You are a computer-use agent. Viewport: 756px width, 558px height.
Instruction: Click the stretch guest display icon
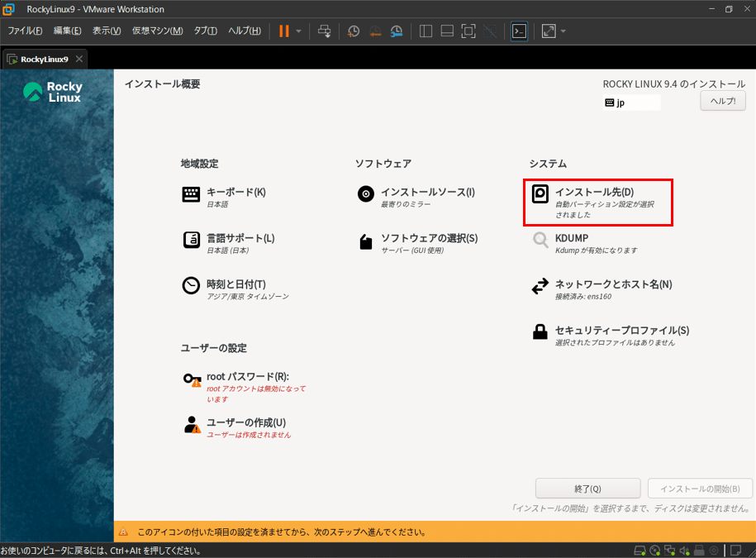[x=549, y=31]
